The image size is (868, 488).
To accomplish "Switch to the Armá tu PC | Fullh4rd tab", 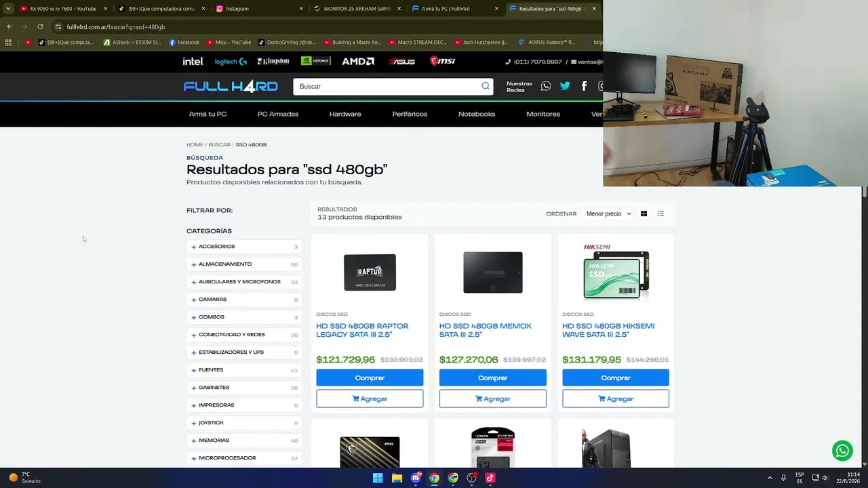I will [454, 9].
